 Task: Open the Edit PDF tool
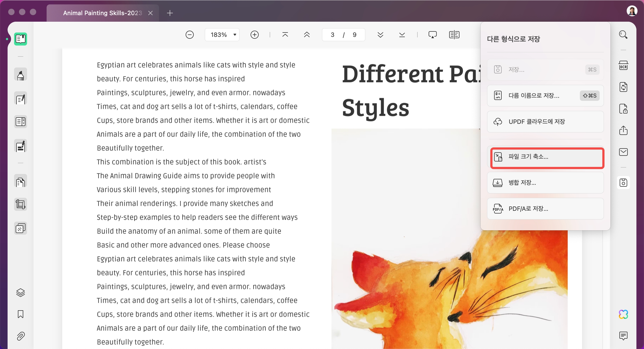(x=21, y=98)
